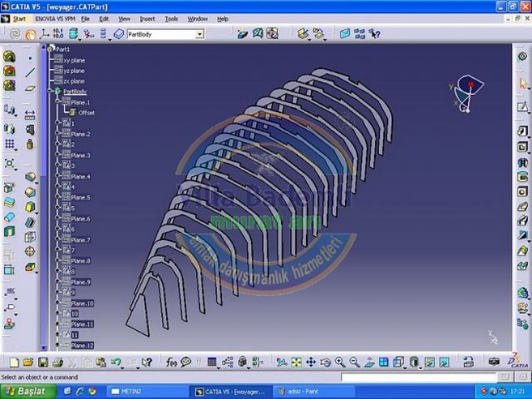Screen dimensions: 532x399
Task: Select the Line tool
Action: [x=30, y=72]
